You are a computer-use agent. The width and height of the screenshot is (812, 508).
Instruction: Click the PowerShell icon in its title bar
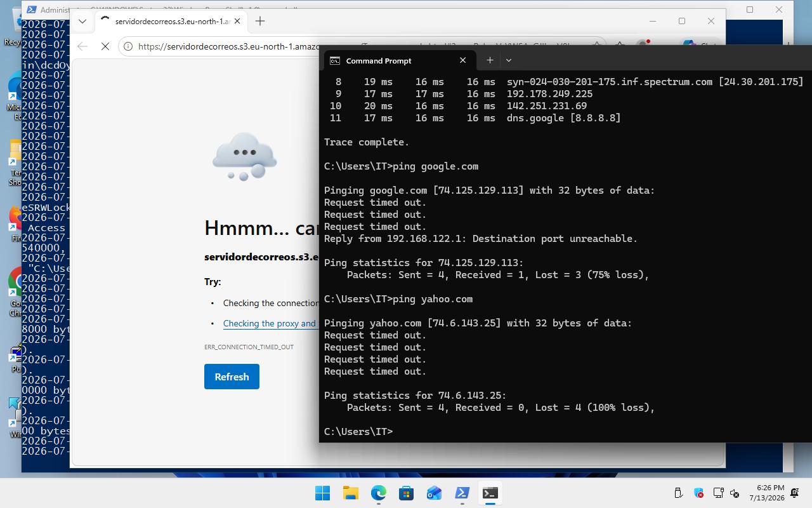[31, 10]
